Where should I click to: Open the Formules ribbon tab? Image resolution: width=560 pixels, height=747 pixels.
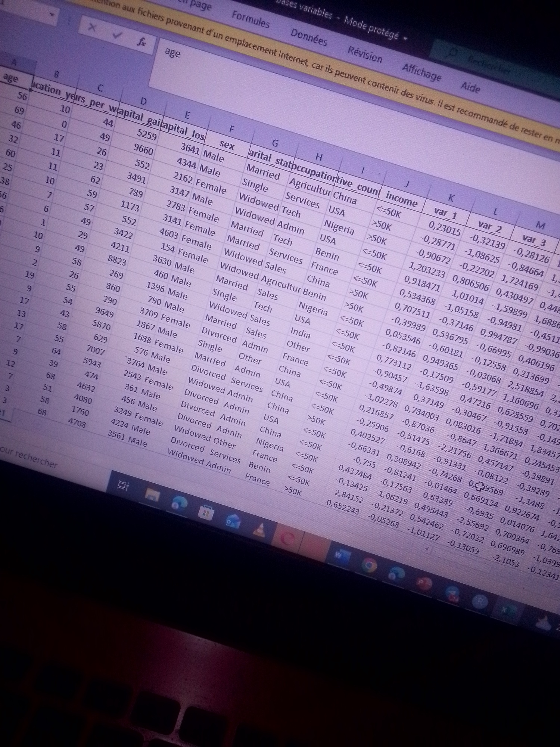(251, 19)
